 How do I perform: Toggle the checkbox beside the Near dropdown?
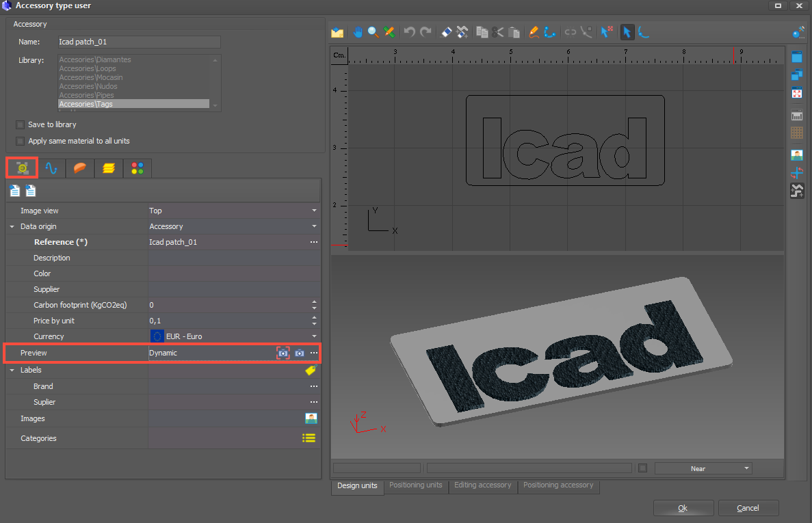(x=642, y=468)
